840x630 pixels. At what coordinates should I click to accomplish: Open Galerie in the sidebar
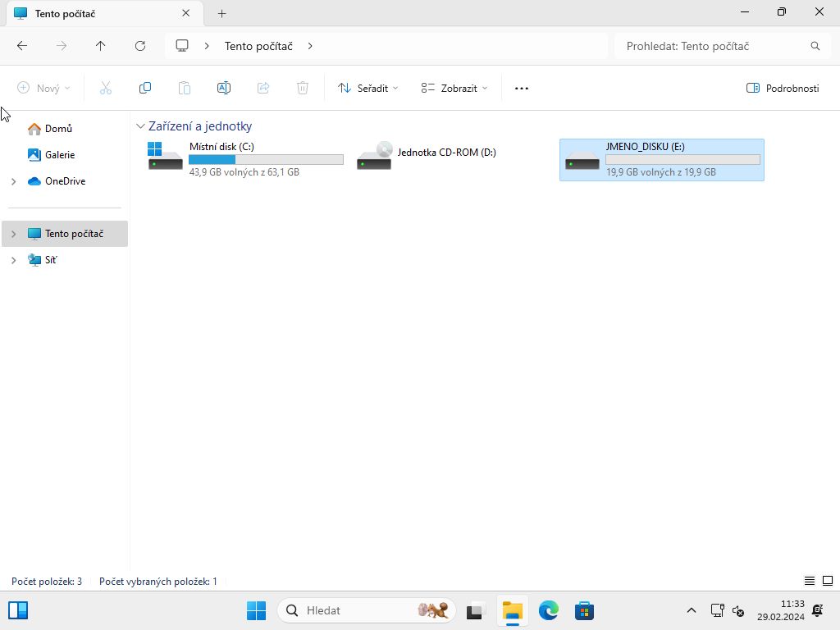pos(59,155)
